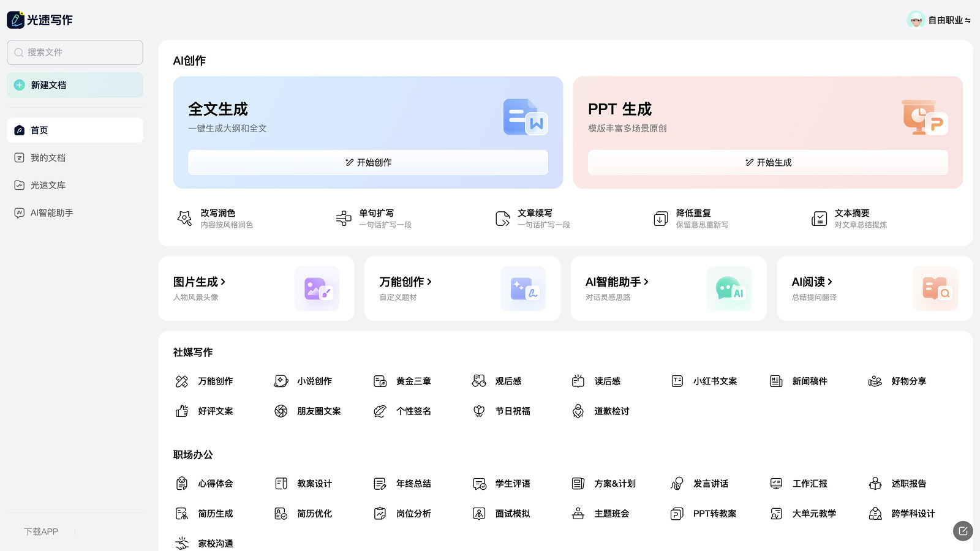This screenshot has width=980, height=551.
Task: Expand the AI阅读 section via its chevron
Action: pyautogui.click(x=831, y=282)
